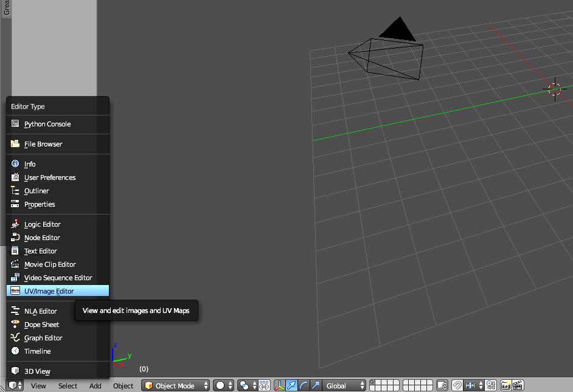This screenshot has height=392, width=573.
Task: Expand the Object Mode dropdown
Action: click(x=175, y=385)
